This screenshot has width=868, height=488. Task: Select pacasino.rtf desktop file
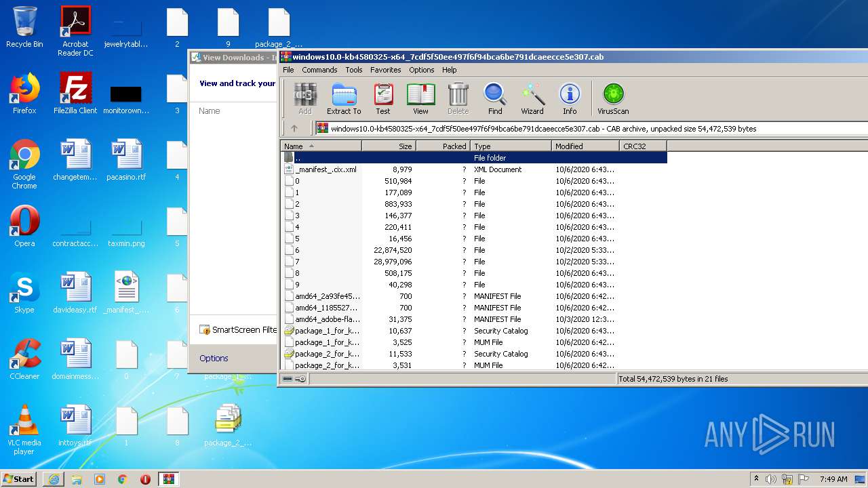[x=126, y=160]
